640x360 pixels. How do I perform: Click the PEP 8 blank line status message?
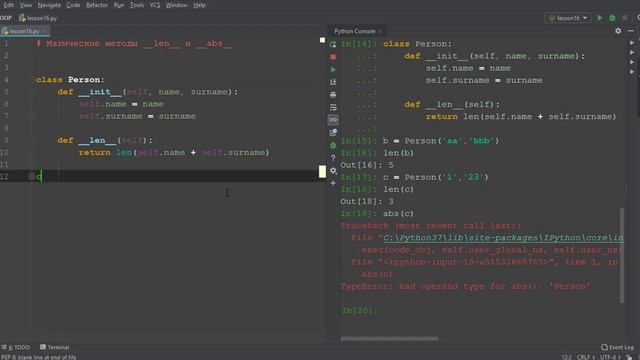39,357
